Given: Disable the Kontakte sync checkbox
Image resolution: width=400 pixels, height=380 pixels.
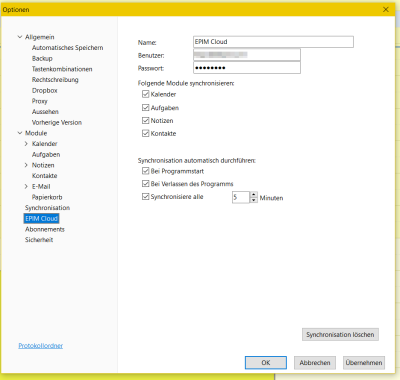Looking at the screenshot, I should (x=145, y=133).
